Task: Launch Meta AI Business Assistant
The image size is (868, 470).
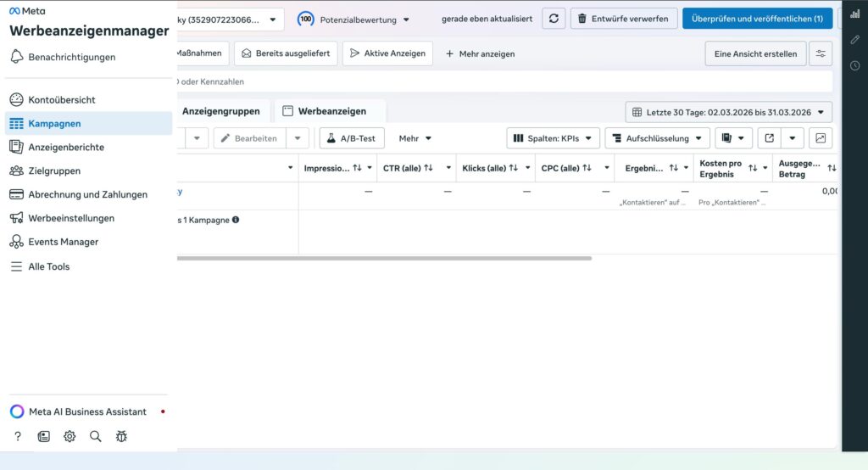Action: tap(87, 411)
